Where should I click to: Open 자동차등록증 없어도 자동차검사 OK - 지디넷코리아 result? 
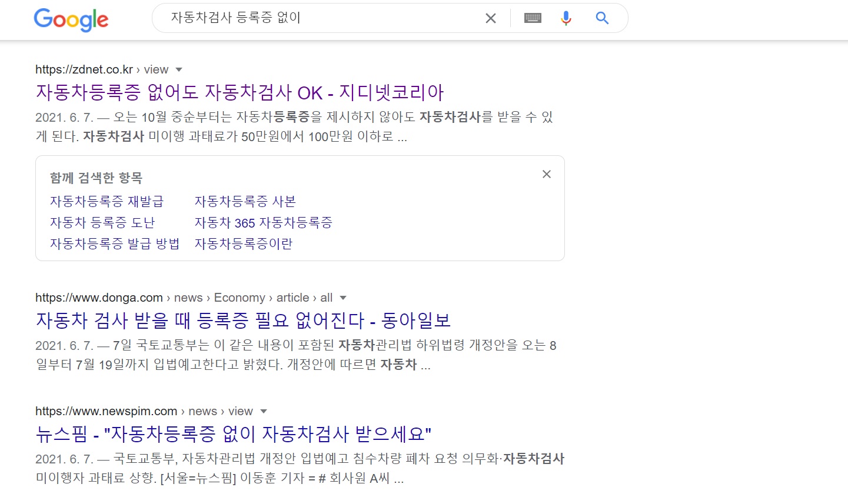[x=240, y=92]
